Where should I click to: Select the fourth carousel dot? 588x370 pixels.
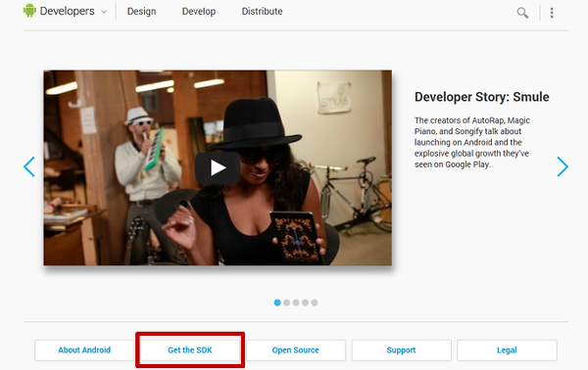pos(305,302)
